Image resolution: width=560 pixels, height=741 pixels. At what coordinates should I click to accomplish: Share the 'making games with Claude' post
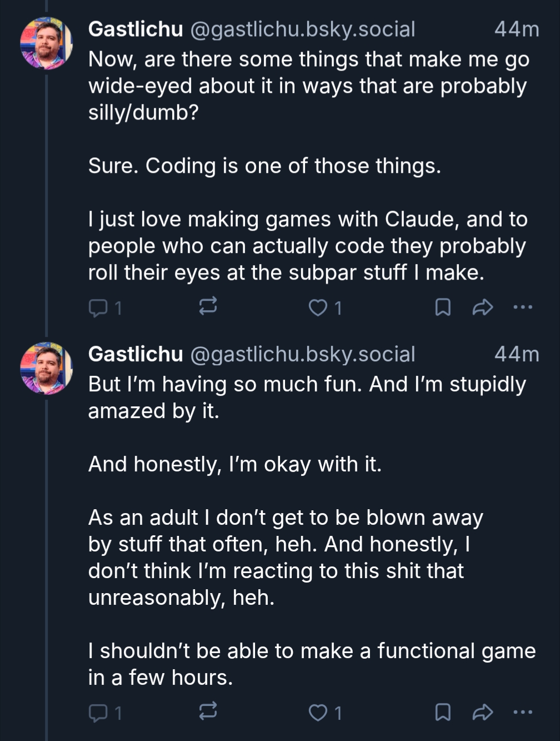coord(482,307)
